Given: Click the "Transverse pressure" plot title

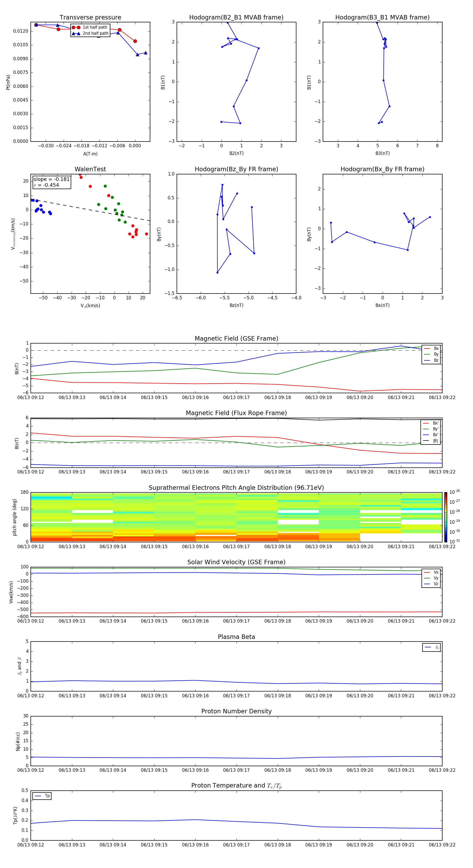Looking at the screenshot, I should click(90, 18).
